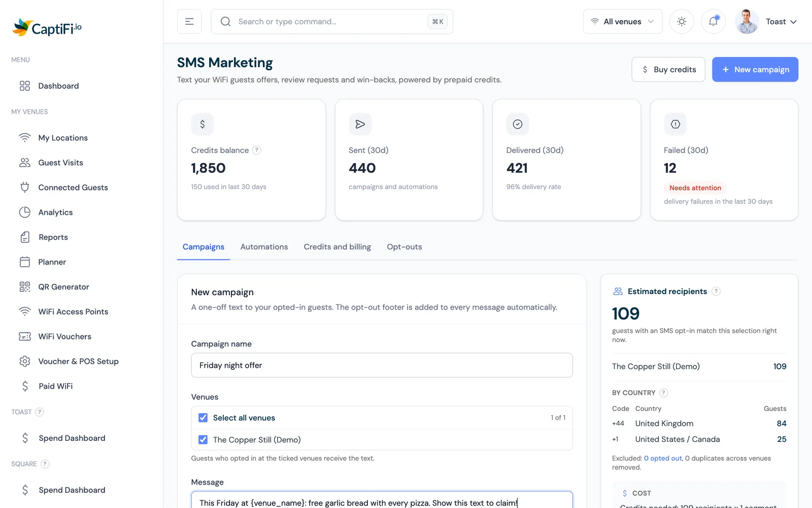Click the 0 opted out link

[x=663, y=458]
